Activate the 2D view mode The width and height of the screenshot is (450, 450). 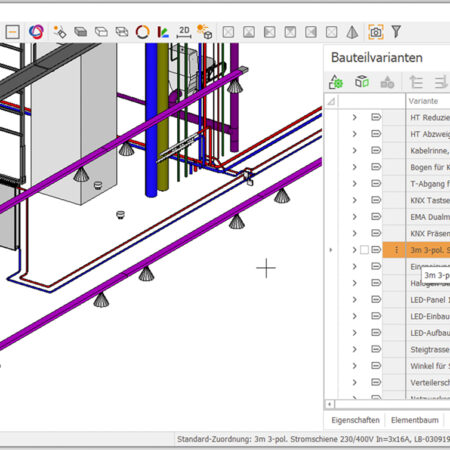coord(184,32)
